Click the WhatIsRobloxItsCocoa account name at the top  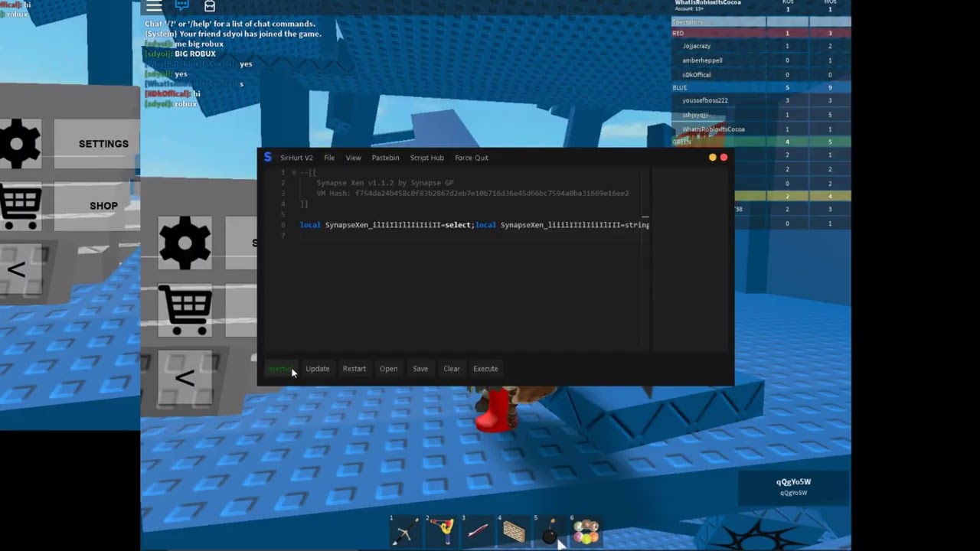pyautogui.click(x=710, y=3)
